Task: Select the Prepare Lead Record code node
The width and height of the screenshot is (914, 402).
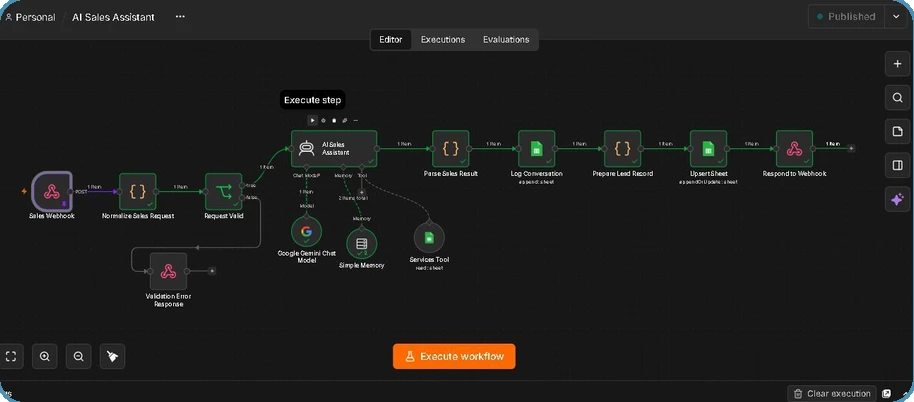Action: pyautogui.click(x=622, y=149)
